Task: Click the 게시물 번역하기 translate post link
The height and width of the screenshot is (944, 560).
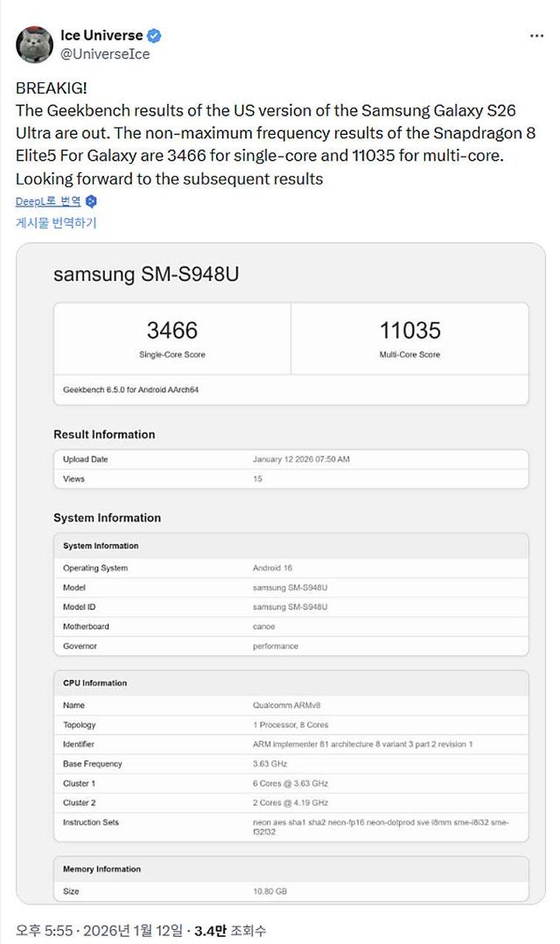Action: coord(56,223)
